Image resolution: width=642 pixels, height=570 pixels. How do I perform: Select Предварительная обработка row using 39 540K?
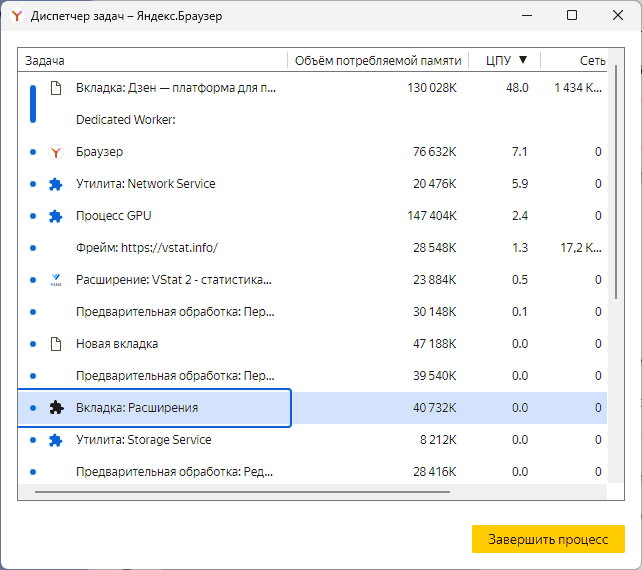tap(312, 375)
